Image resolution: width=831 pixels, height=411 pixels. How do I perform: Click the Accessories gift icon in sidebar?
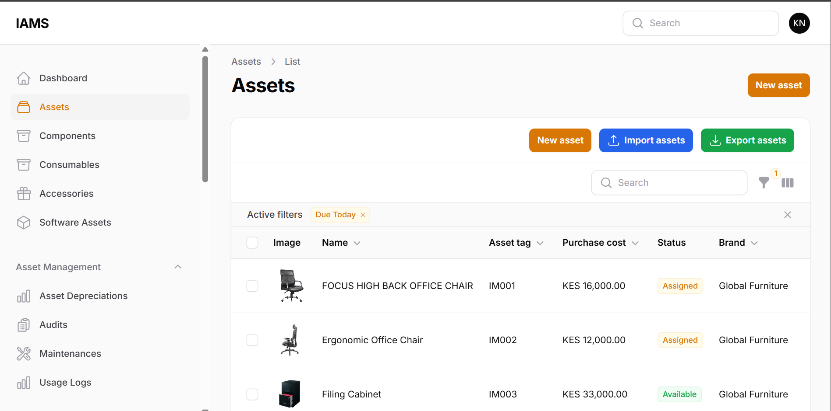pyautogui.click(x=24, y=194)
